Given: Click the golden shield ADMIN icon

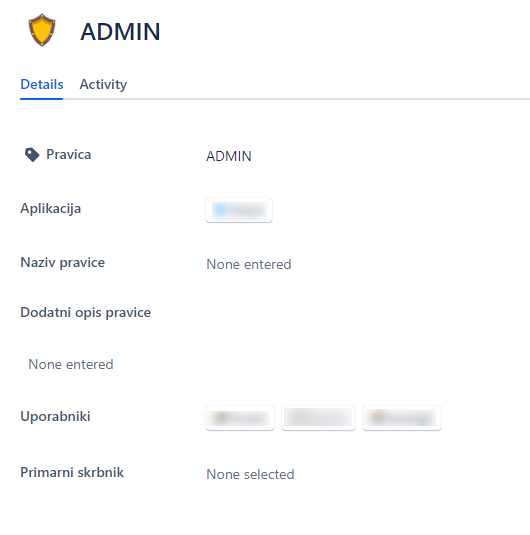Looking at the screenshot, I should [42, 30].
